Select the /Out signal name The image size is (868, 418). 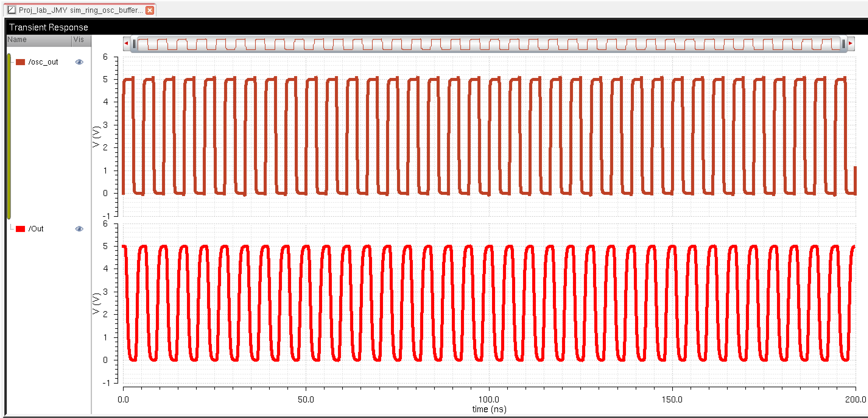pos(36,229)
